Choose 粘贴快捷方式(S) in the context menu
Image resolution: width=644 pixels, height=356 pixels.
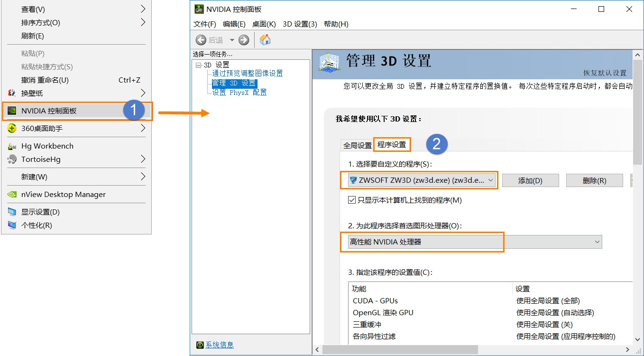pyautogui.click(x=76, y=67)
